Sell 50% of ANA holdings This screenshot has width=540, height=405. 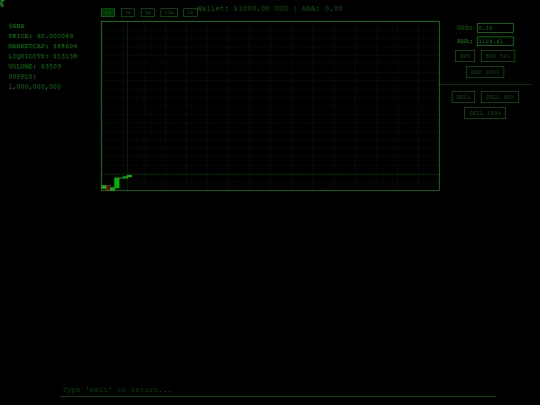point(500,97)
